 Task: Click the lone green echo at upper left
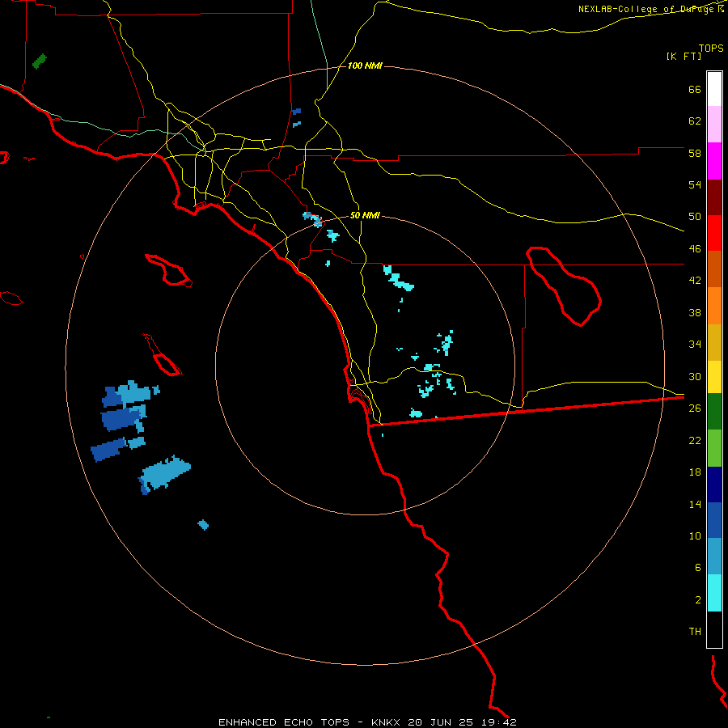click(x=40, y=61)
